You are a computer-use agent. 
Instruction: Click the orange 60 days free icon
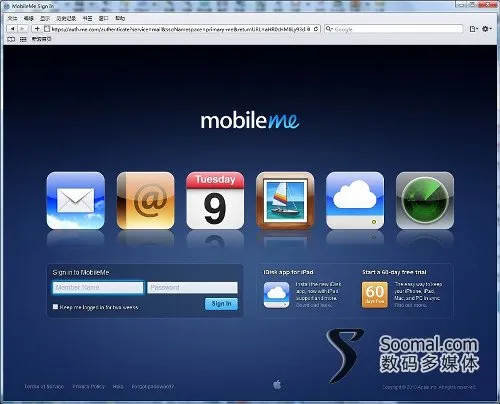(x=375, y=295)
